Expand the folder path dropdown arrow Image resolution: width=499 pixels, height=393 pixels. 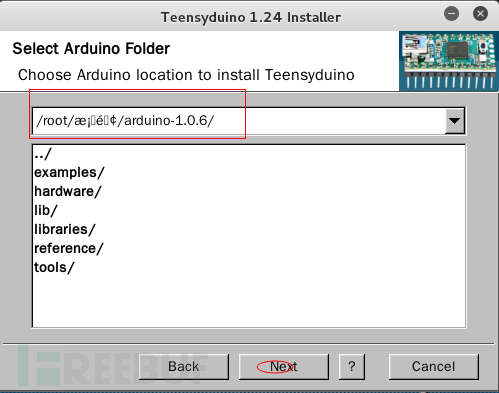[x=454, y=121]
